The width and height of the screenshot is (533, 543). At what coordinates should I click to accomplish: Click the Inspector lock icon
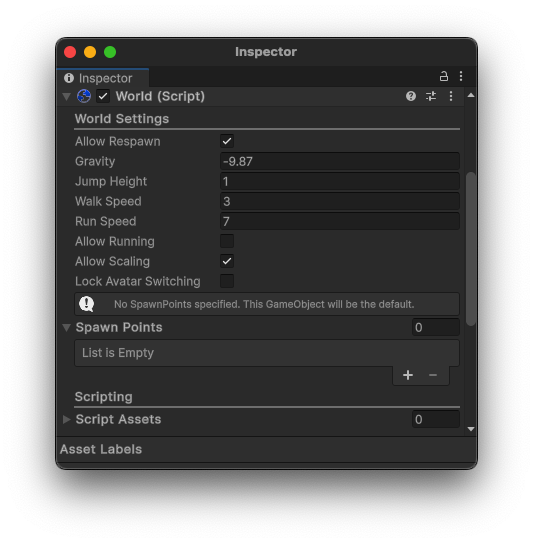[x=444, y=76]
